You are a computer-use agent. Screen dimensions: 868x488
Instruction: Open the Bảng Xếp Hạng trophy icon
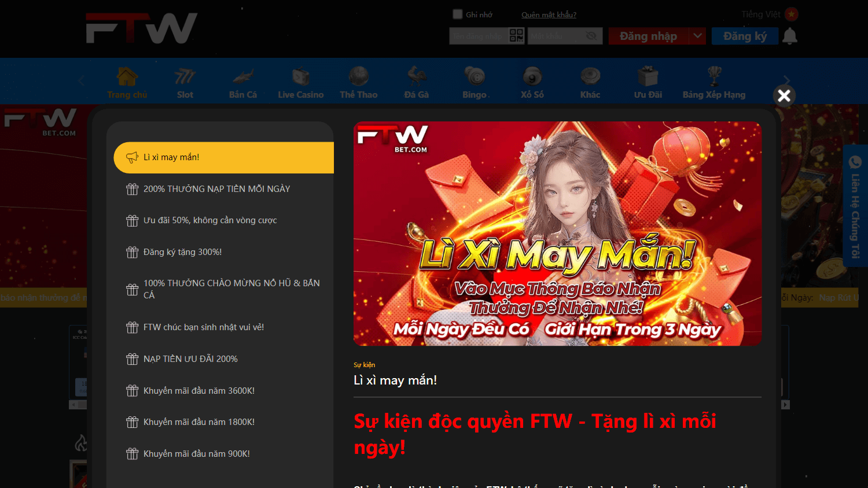tap(714, 76)
